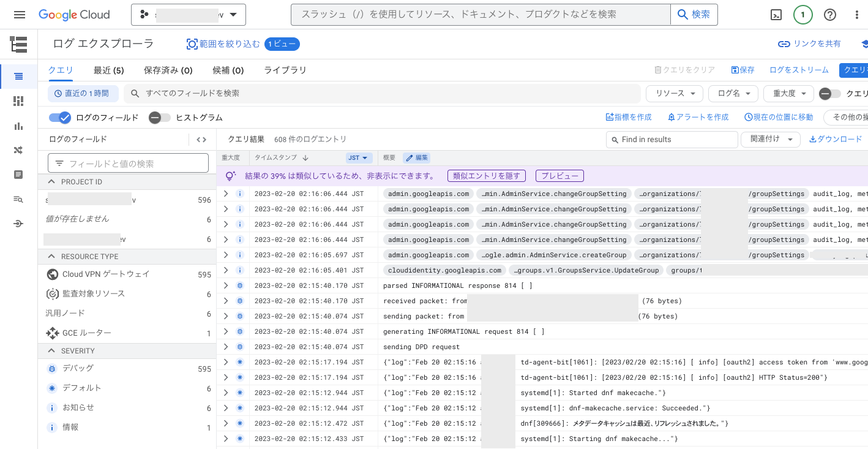Open the リソース dropdown filter
This screenshot has height=449, width=868.
(x=675, y=94)
